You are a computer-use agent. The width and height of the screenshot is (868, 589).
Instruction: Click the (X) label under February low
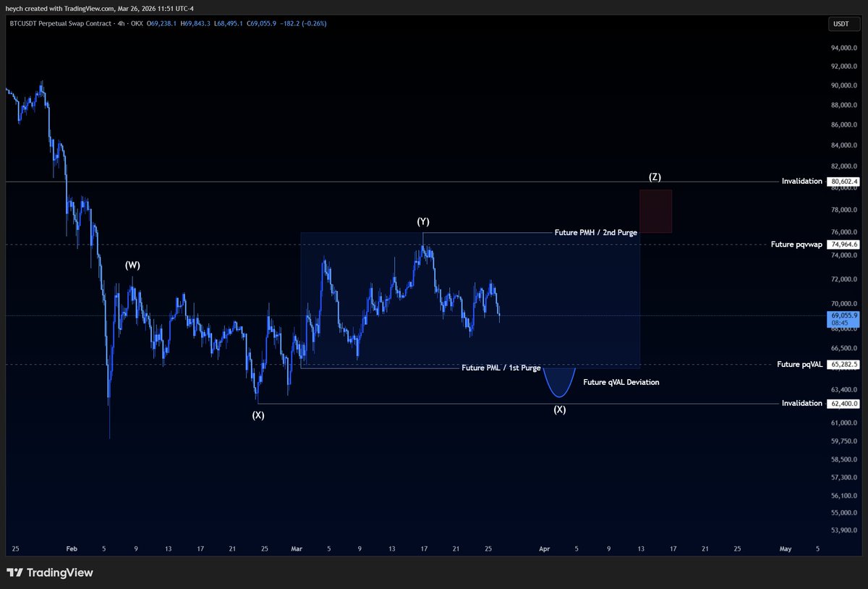(x=258, y=415)
